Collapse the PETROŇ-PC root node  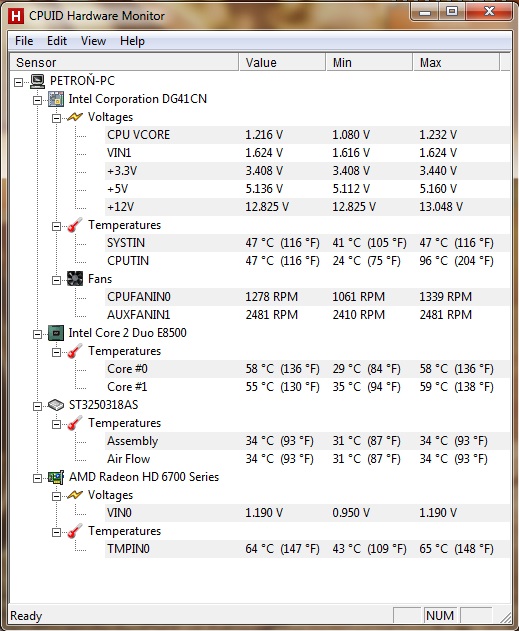(x=19, y=82)
